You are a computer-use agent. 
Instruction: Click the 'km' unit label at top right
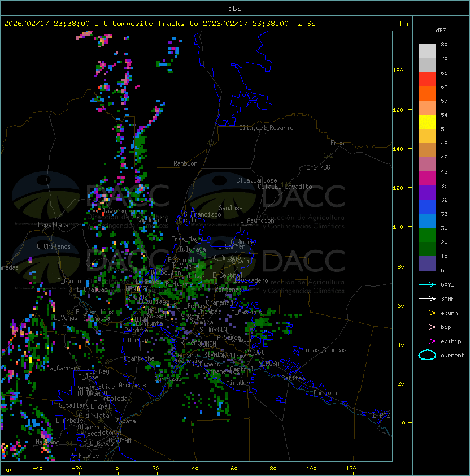point(403,24)
